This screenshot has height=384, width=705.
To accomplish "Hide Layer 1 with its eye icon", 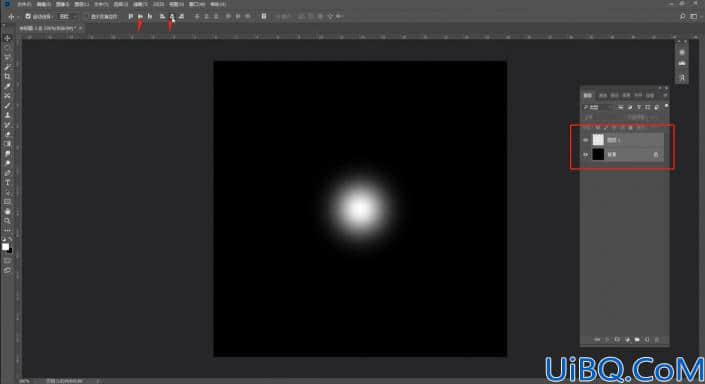I will (x=585, y=140).
